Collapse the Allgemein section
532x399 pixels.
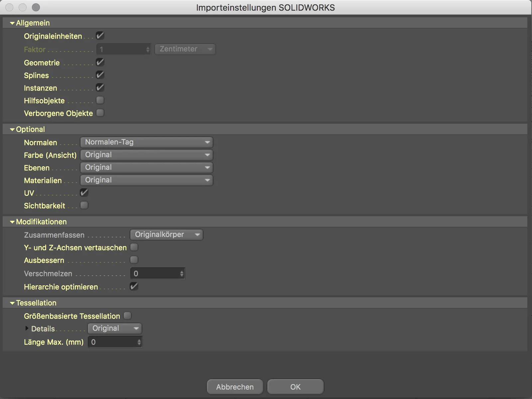pyautogui.click(x=12, y=23)
